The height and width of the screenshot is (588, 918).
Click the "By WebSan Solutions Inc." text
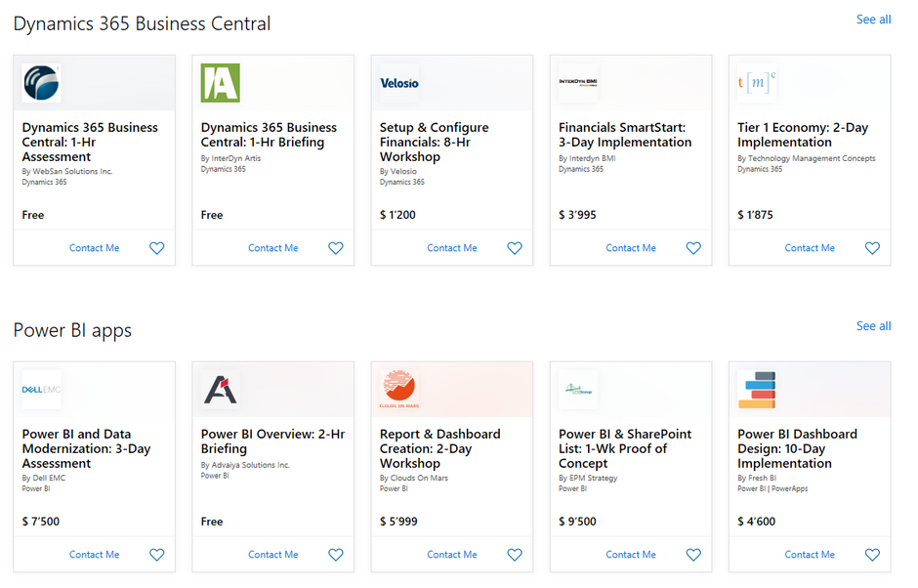67,172
